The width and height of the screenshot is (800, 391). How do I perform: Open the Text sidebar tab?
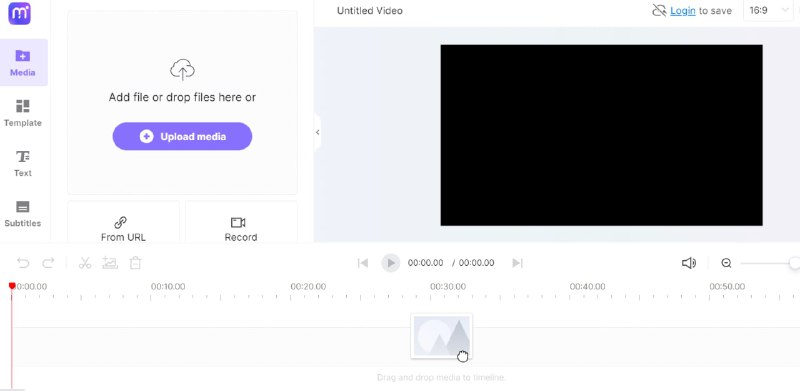coord(22,163)
